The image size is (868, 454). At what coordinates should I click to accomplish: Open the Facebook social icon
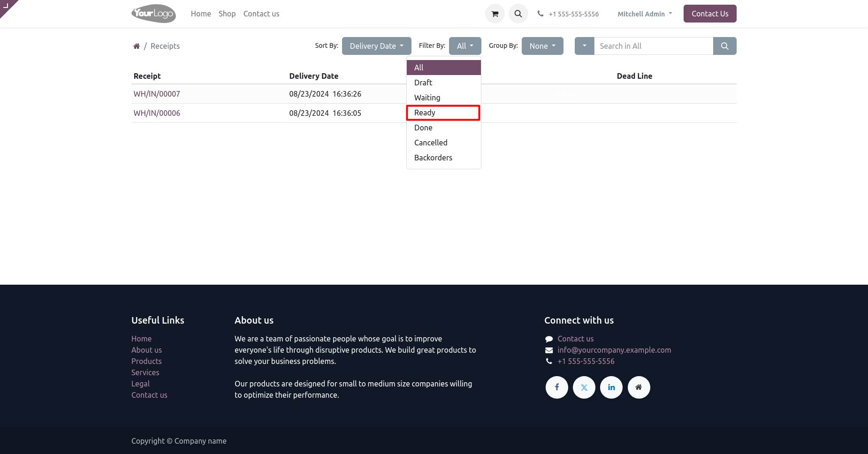click(557, 387)
